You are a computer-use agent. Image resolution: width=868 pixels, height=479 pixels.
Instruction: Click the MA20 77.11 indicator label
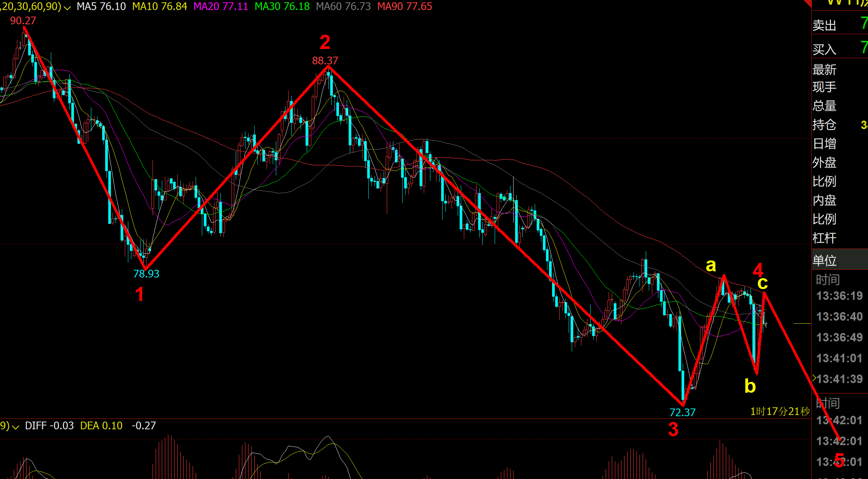tap(221, 7)
